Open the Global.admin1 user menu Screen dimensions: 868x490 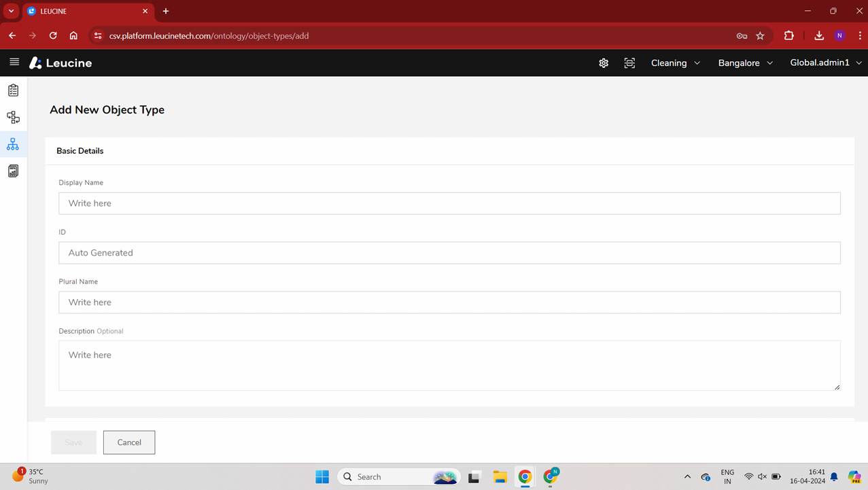point(825,63)
